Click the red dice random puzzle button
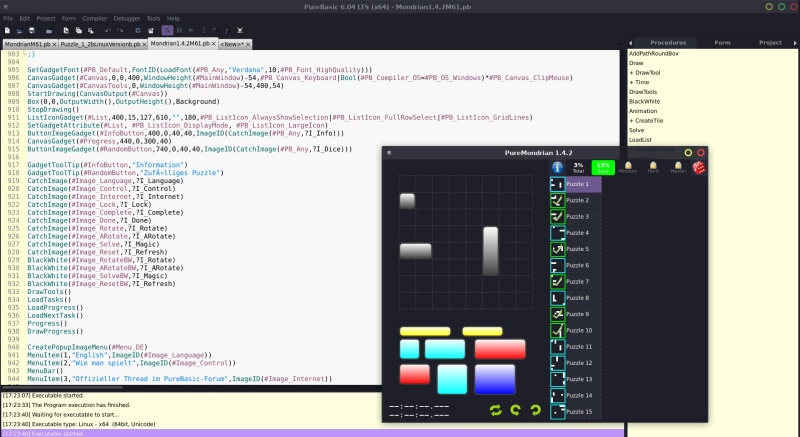Screen dimensions: 800x437 [x=699, y=167]
